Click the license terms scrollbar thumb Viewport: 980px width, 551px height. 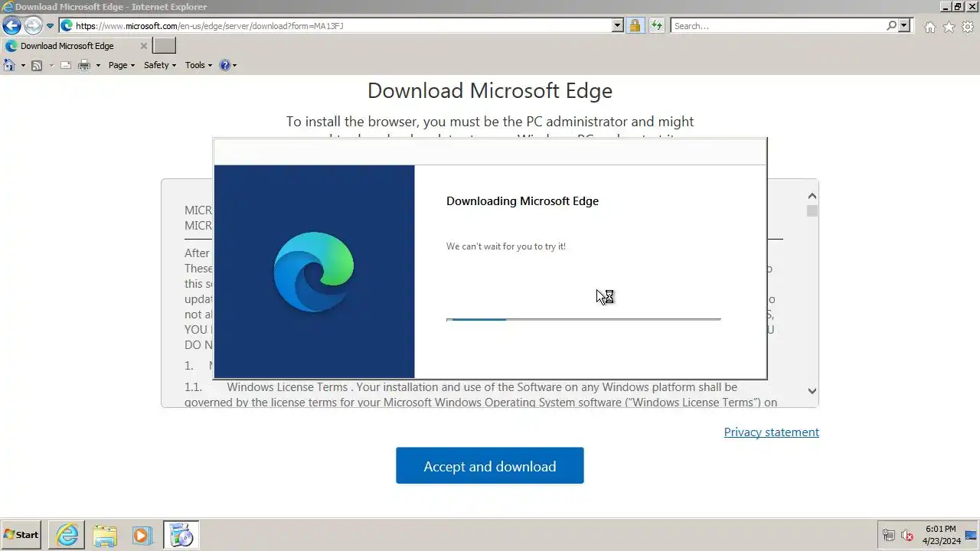[x=812, y=210]
